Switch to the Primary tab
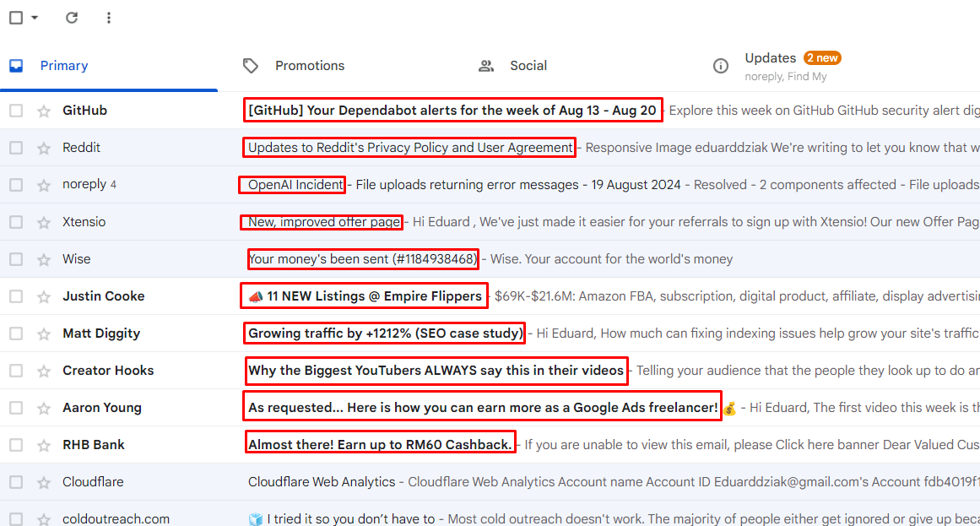Image resolution: width=980 pixels, height=526 pixels. (x=64, y=66)
